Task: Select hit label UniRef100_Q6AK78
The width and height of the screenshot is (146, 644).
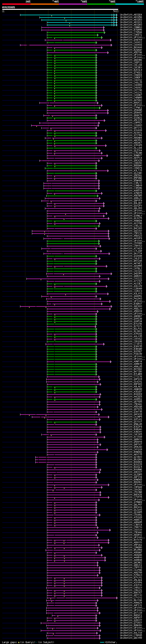Action: click(x=131, y=115)
